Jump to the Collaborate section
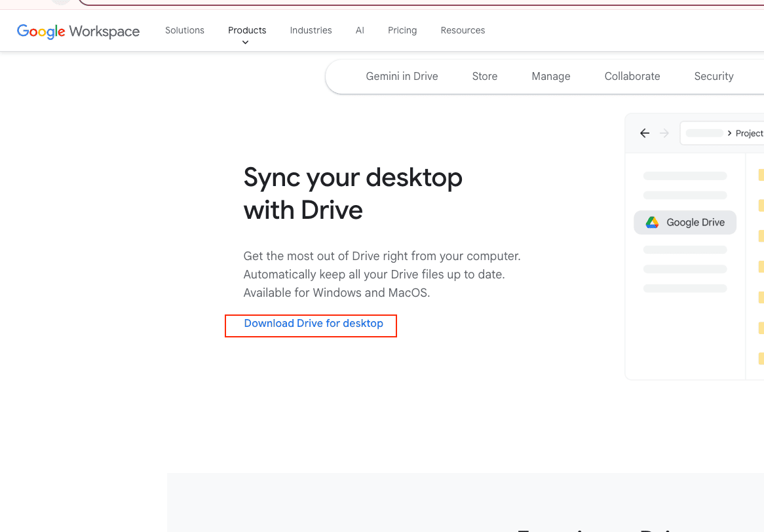Viewport: 764px width, 532px height. coord(632,77)
